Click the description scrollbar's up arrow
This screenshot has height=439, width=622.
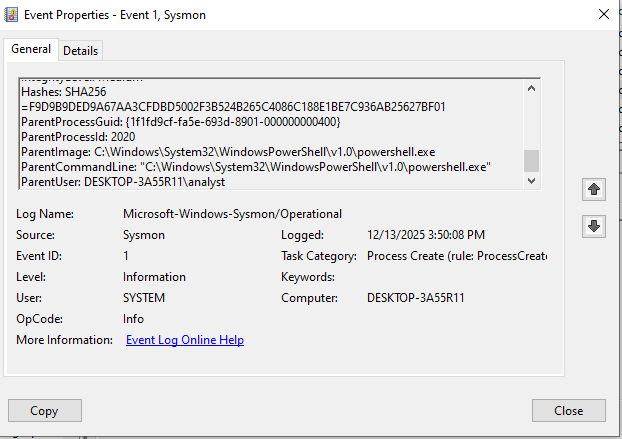(x=531, y=87)
